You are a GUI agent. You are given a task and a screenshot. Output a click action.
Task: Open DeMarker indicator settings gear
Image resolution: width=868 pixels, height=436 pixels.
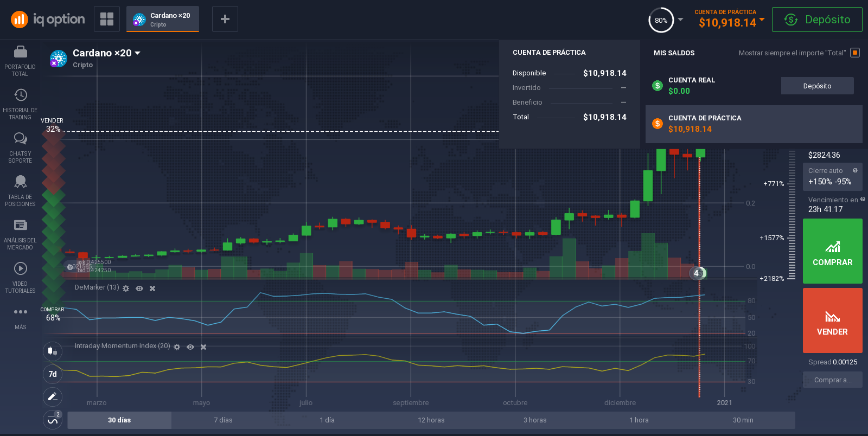coord(126,288)
